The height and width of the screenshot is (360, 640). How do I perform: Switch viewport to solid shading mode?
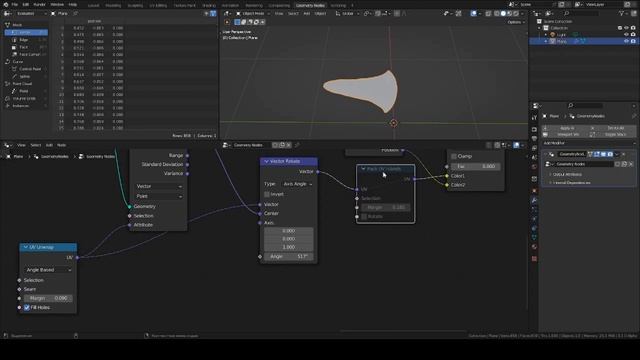click(503, 13)
